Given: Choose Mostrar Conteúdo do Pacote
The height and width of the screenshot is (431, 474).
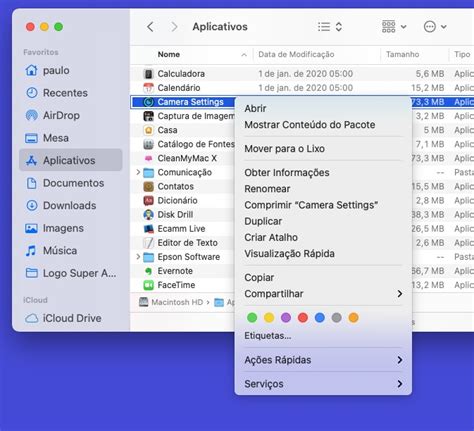Looking at the screenshot, I should [x=323, y=125].
